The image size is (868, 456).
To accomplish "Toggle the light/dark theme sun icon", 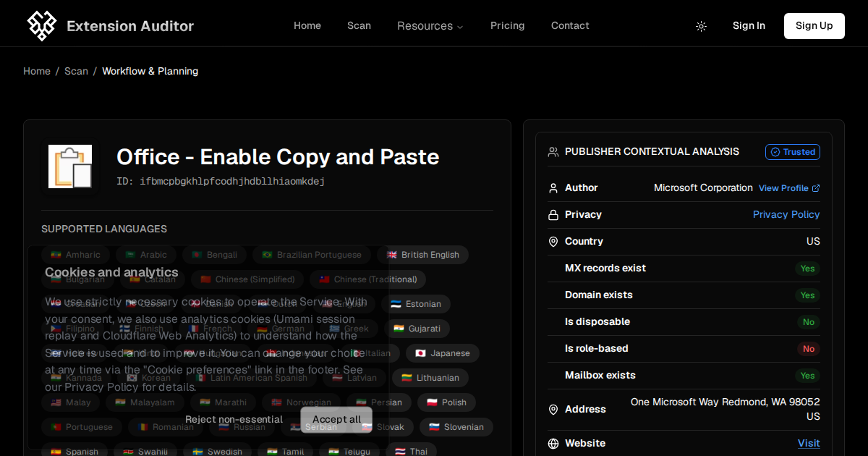I will 701,26.
